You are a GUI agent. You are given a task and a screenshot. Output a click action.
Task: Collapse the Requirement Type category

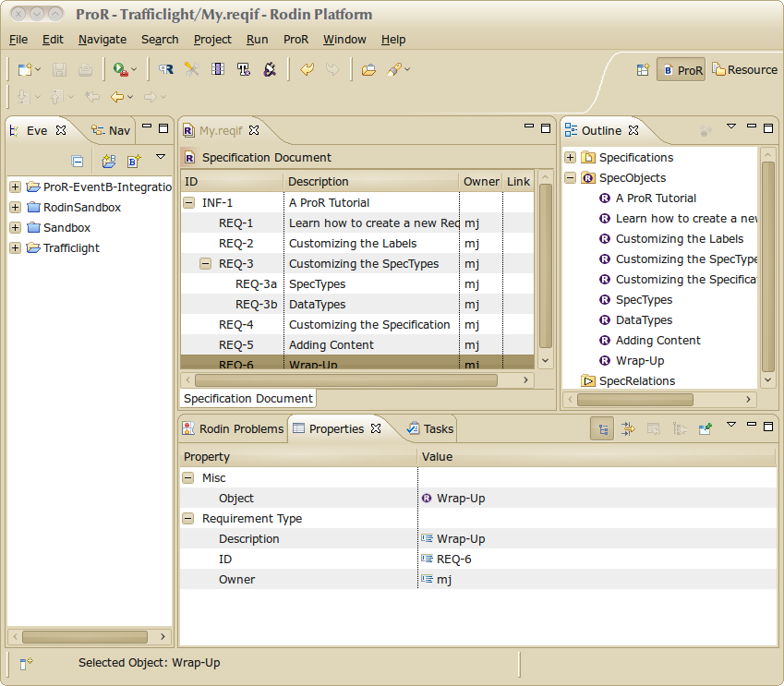pos(188,519)
